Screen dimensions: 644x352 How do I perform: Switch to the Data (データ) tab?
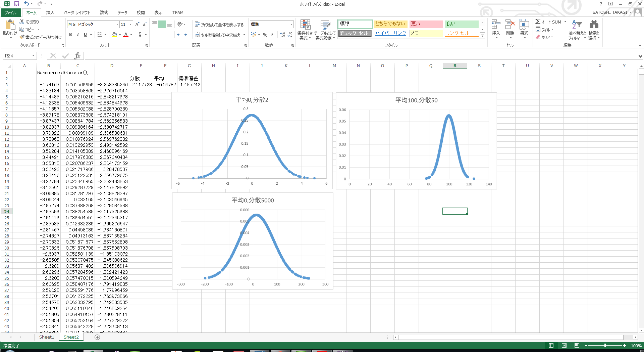click(x=122, y=12)
